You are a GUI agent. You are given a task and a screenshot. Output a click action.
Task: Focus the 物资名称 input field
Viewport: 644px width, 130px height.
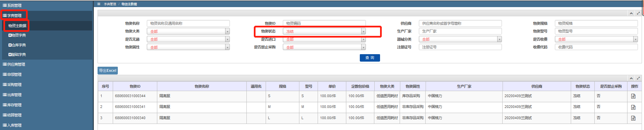pos(188,23)
